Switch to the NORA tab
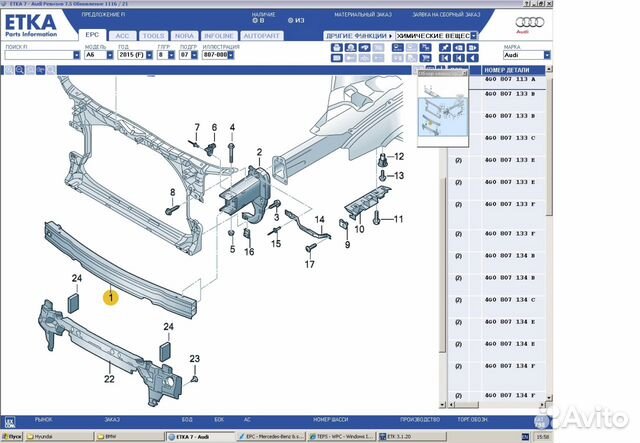 tap(184, 36)
